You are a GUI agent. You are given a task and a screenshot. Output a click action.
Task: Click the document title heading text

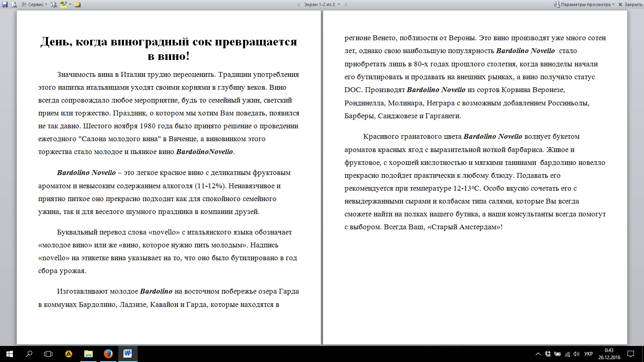point(169,48)
